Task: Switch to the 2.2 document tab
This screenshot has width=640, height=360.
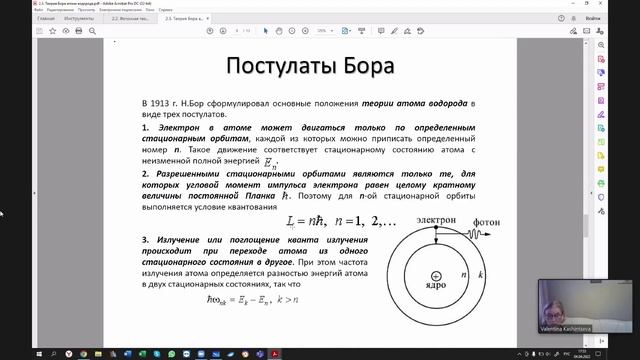Action: coord(131,18)
